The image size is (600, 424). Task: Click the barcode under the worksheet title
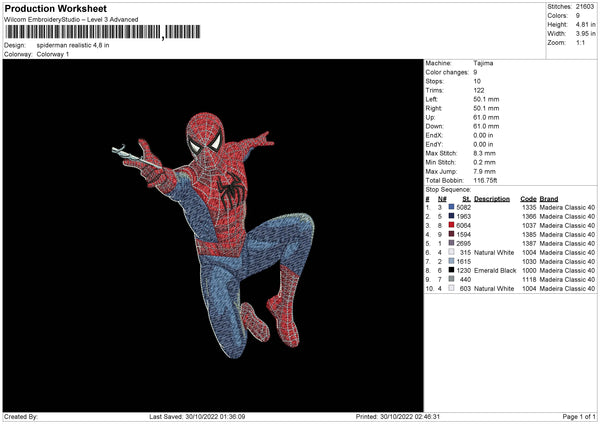(x=102, y=32)
